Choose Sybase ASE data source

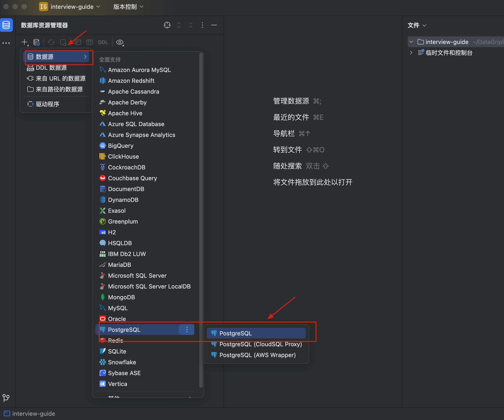(x=145, y=373)
